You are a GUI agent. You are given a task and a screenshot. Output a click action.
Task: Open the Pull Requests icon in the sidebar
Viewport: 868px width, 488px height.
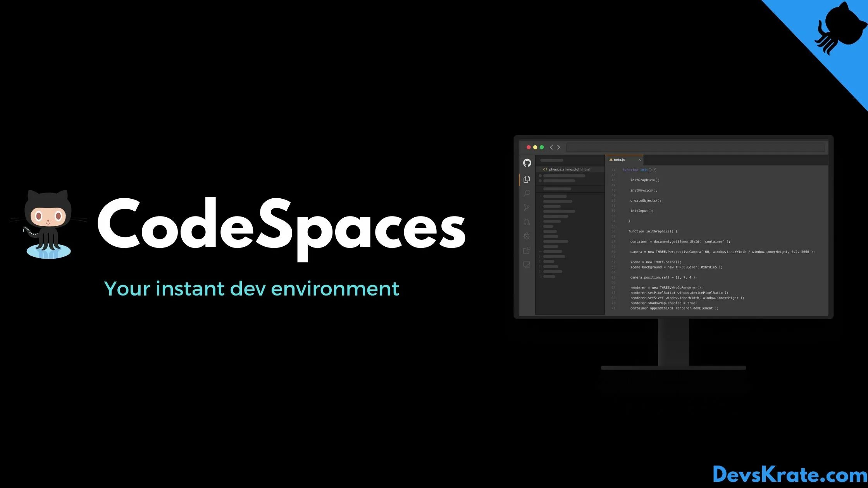click(527, 222)
